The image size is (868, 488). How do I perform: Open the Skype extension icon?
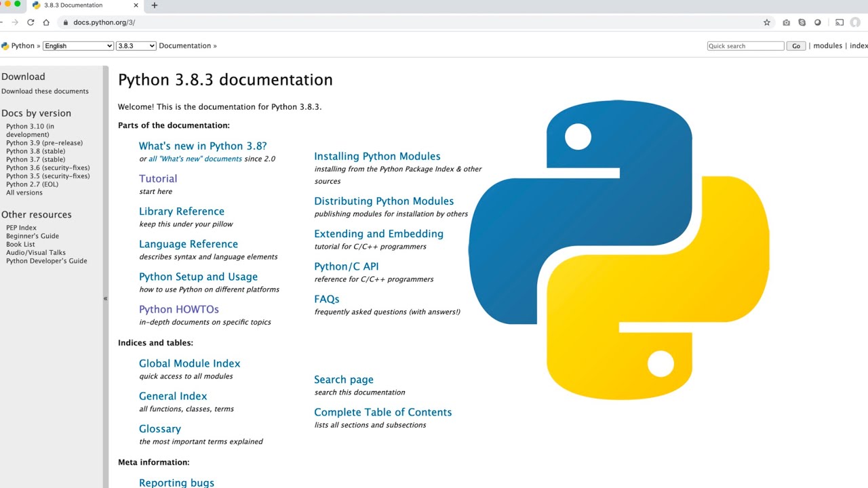coord(802,22)
